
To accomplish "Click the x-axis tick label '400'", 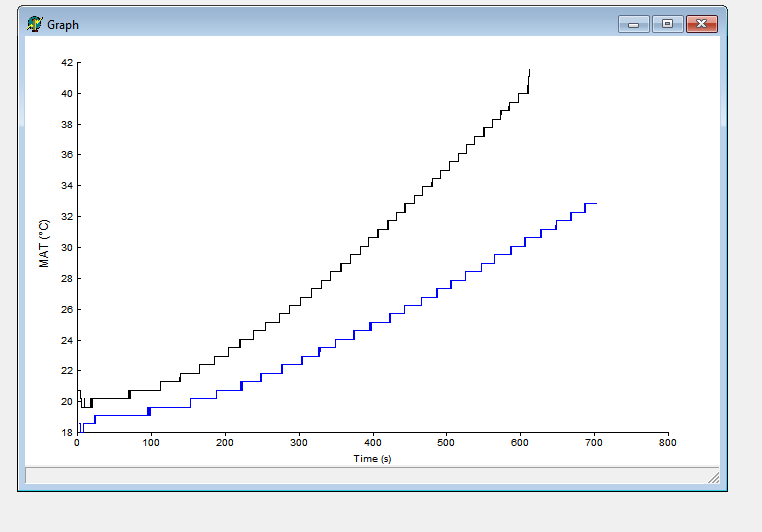I will pyautogui.click(x=372, y=443).
